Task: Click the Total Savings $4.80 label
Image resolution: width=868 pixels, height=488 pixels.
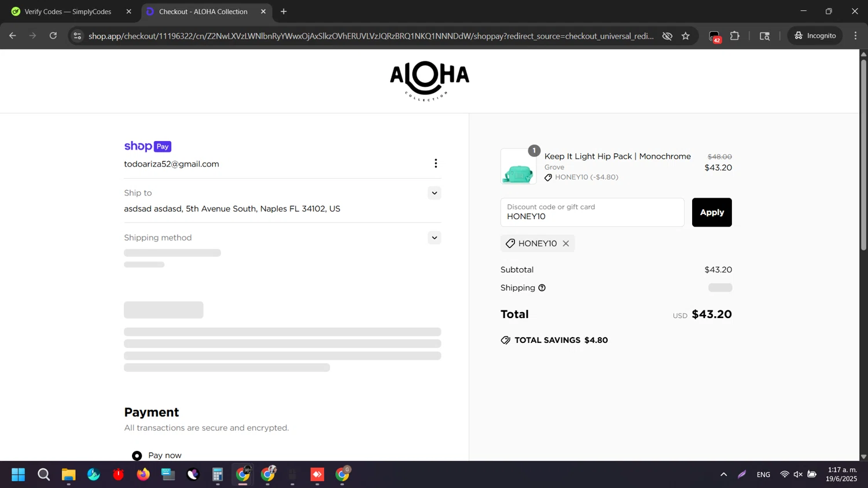Action: click(554, 340)
